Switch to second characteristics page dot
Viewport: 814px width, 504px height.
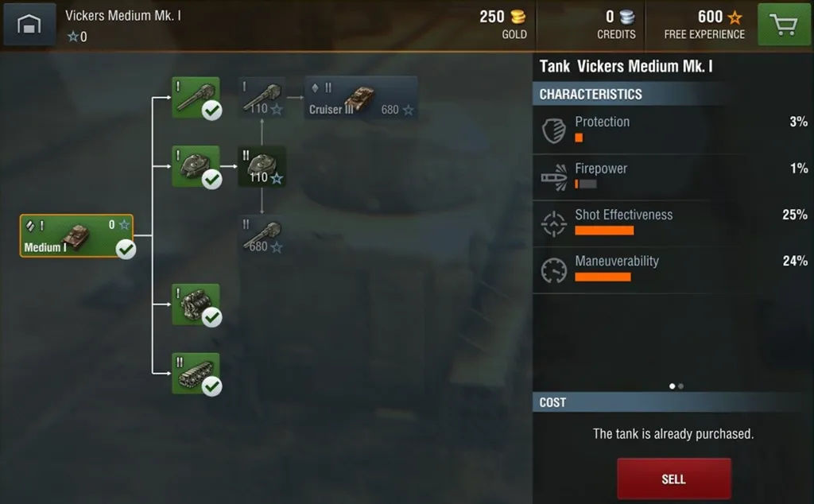click(x=681, y=386)
